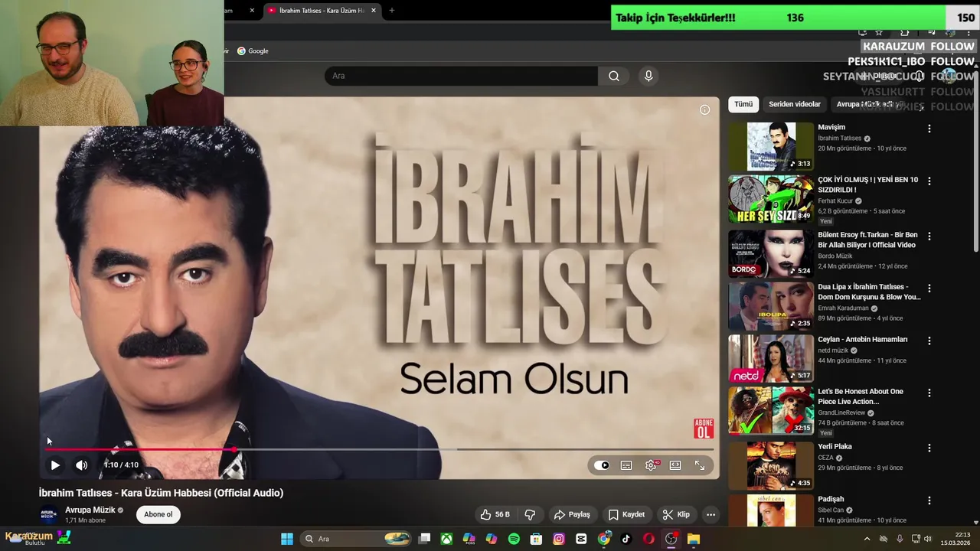The image size is (980, 551).
Task: Mute the video with the speaker icon
Action: pyautogui.click(x=81, y=465)
